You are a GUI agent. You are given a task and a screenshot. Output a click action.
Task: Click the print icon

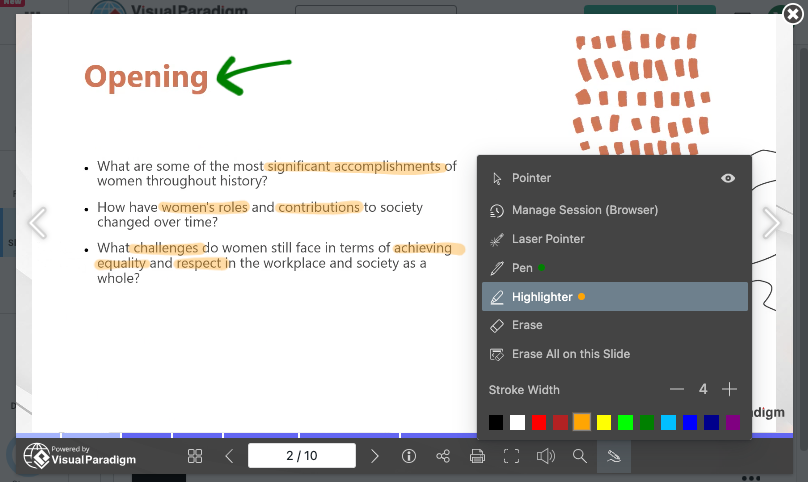[x=477, y=456]
